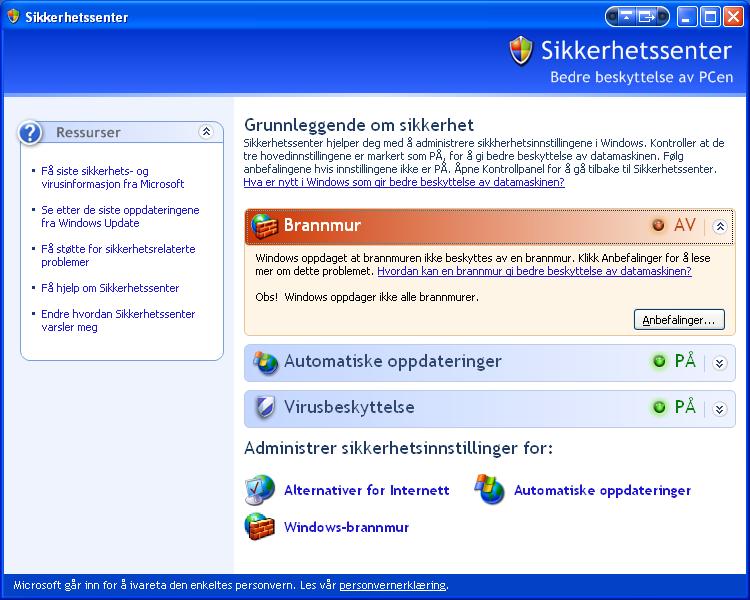Open 'Få siste sikkerhets- og virusinformasjon fra Microsoft'
Screen dimensions: 750x600
point(112,178)
